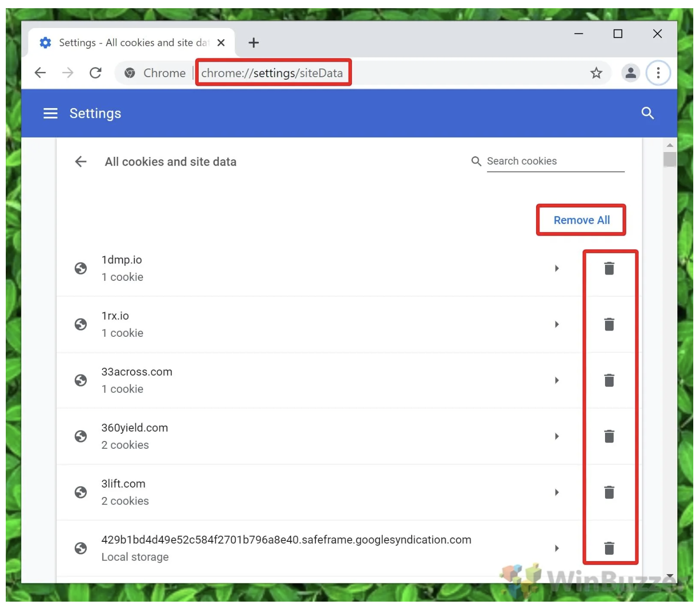Image resolution: width=700 pixels, height=606 pixels.
Task: Click the globe icon beside 3lift.com
Action: [81, 492]
